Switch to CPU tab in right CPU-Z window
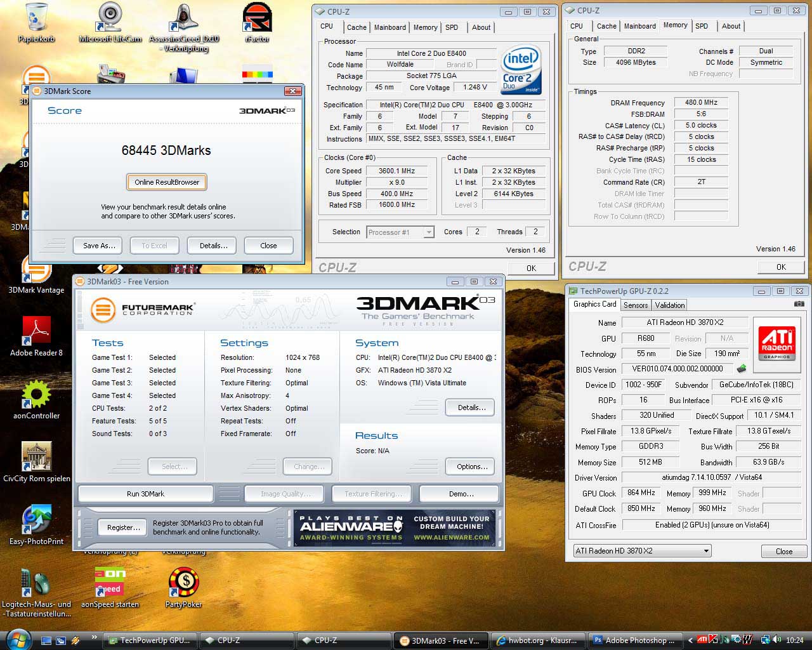 pos(577,26)
